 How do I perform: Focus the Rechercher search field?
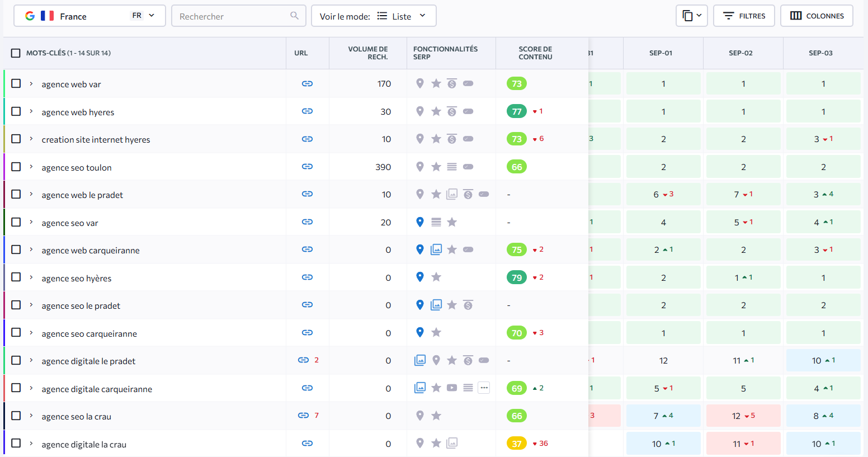click(239, 16)
